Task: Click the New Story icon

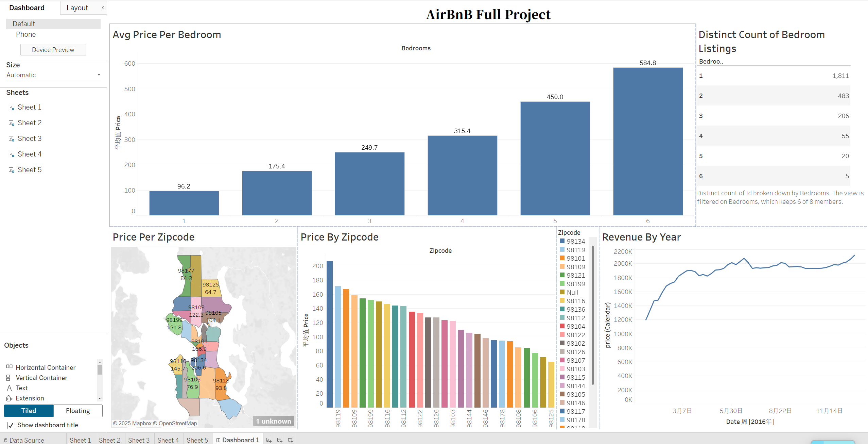Action: [290, 440]
